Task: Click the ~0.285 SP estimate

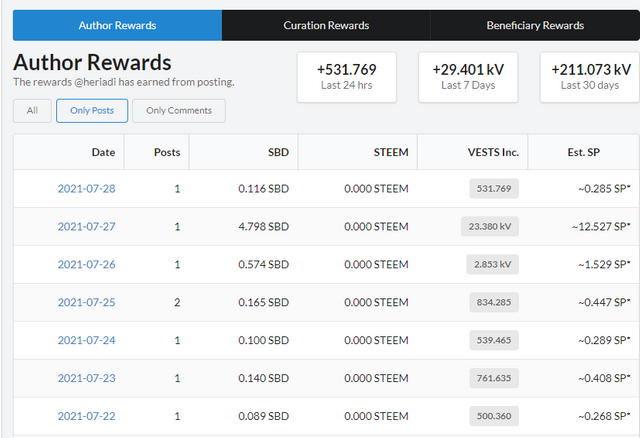Action: point(604,189)
